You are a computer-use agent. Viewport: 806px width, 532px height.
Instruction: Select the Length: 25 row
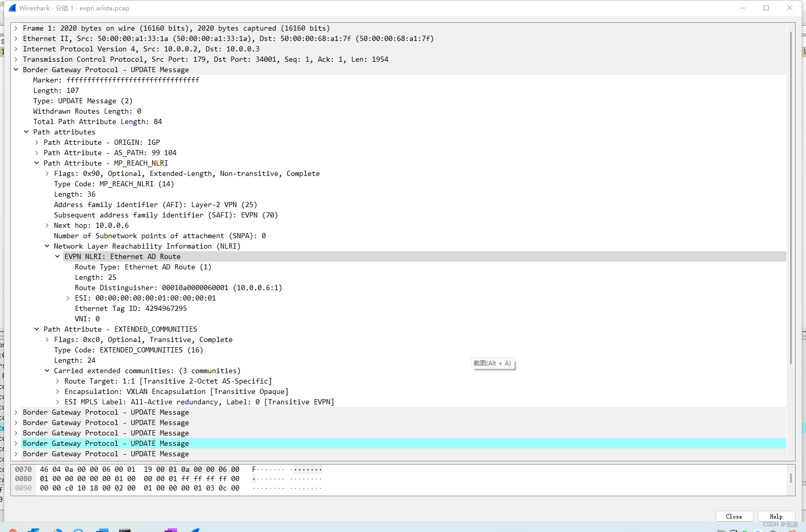399,277
